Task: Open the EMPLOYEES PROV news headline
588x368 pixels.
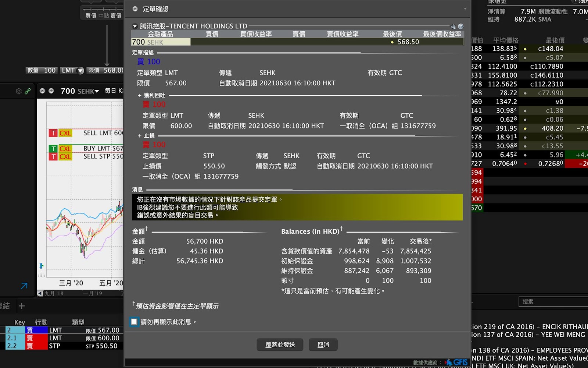Action: coord(530,350)
